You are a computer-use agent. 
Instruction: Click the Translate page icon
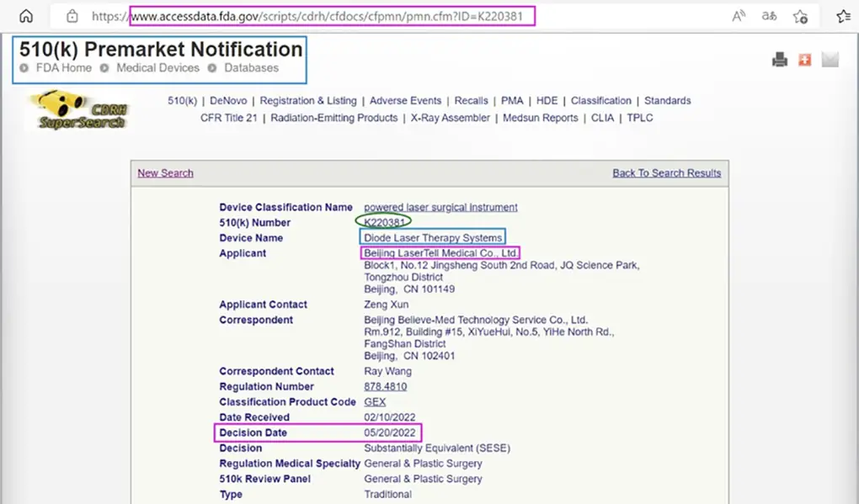tap(769, 16)
